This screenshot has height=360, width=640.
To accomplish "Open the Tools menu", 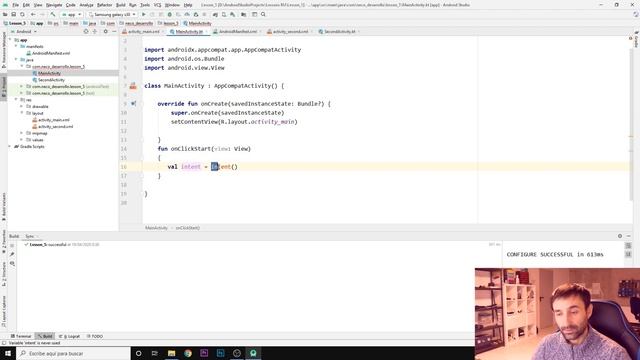I will [145, 5].
